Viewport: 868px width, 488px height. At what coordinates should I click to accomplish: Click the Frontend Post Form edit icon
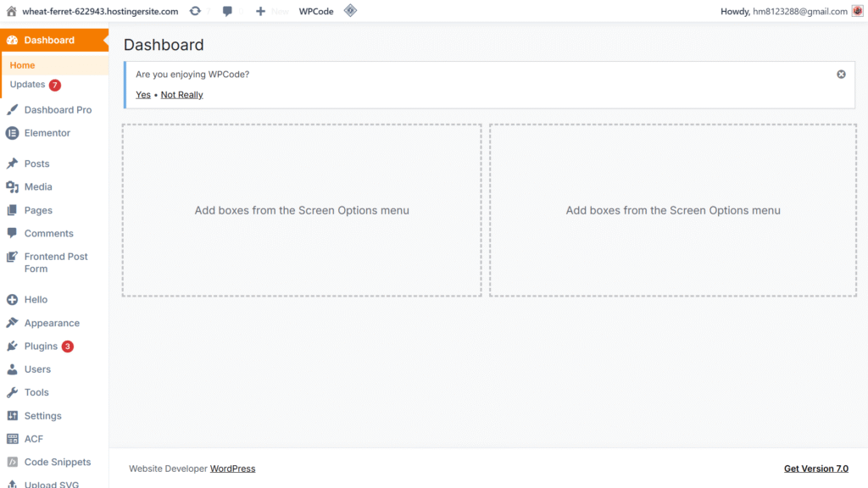click(x=12, y=257)
